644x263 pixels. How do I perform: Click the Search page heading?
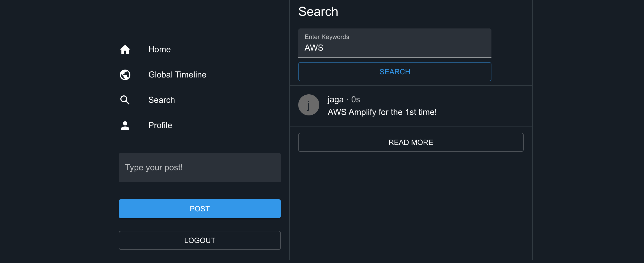[318, 12]
